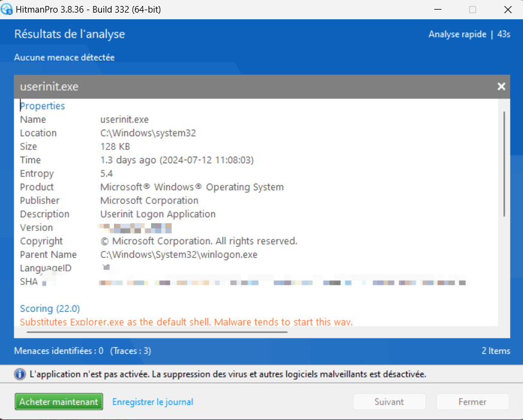Click the copyright All rights reserved text
The image size is (523, 420).
(199, 241)
